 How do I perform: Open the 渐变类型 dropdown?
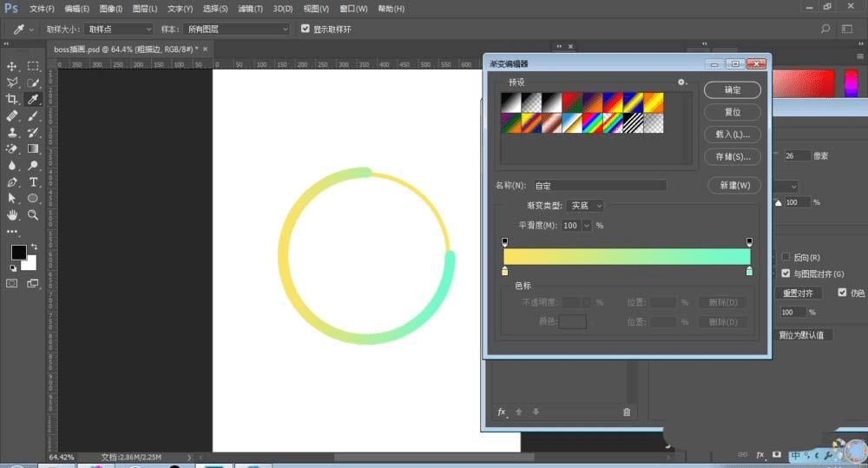click(585, 206)
